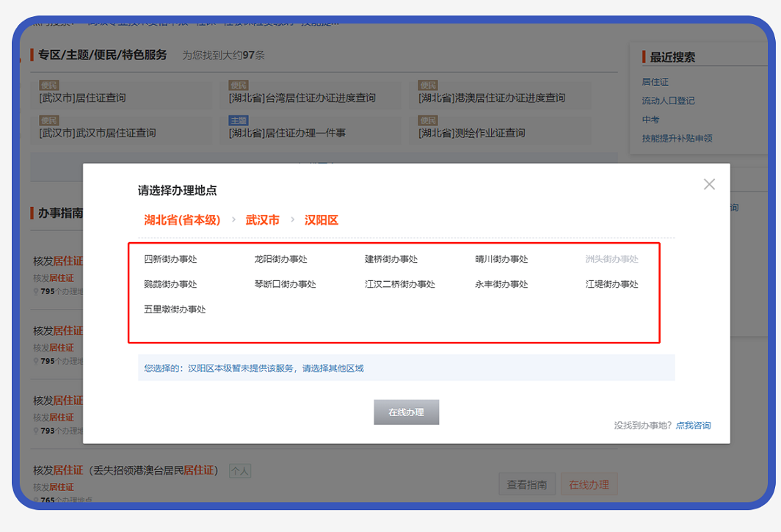The image size is (781, 532).
Task: Select 武汉市 in location breadcrumb
Action: click(262, 220)
